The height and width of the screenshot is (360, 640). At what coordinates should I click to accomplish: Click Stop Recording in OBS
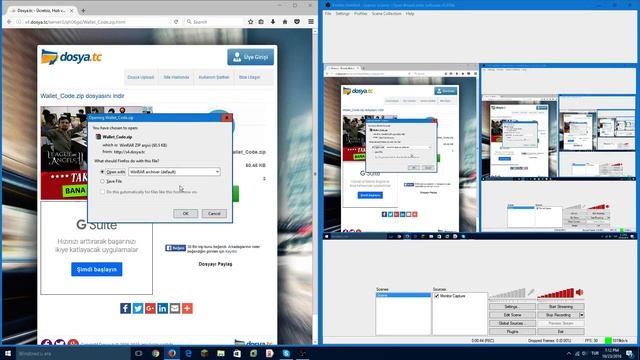click(558, 315)
